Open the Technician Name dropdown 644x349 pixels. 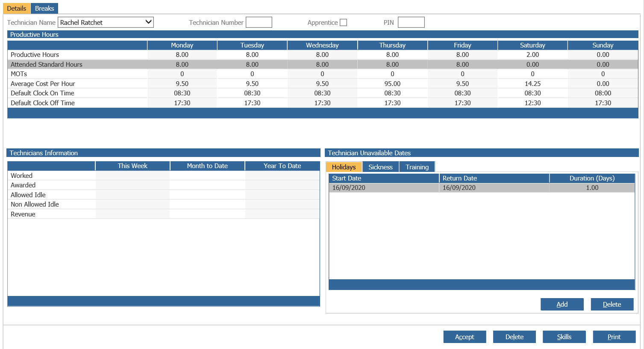148,22
